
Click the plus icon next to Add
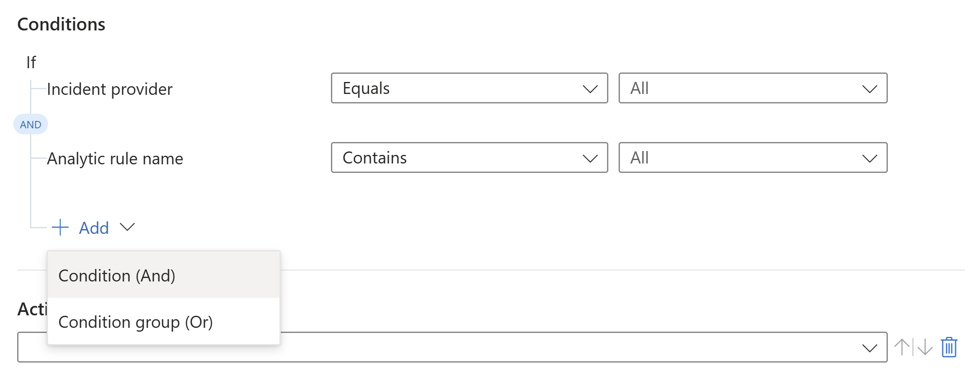[59, 228]
